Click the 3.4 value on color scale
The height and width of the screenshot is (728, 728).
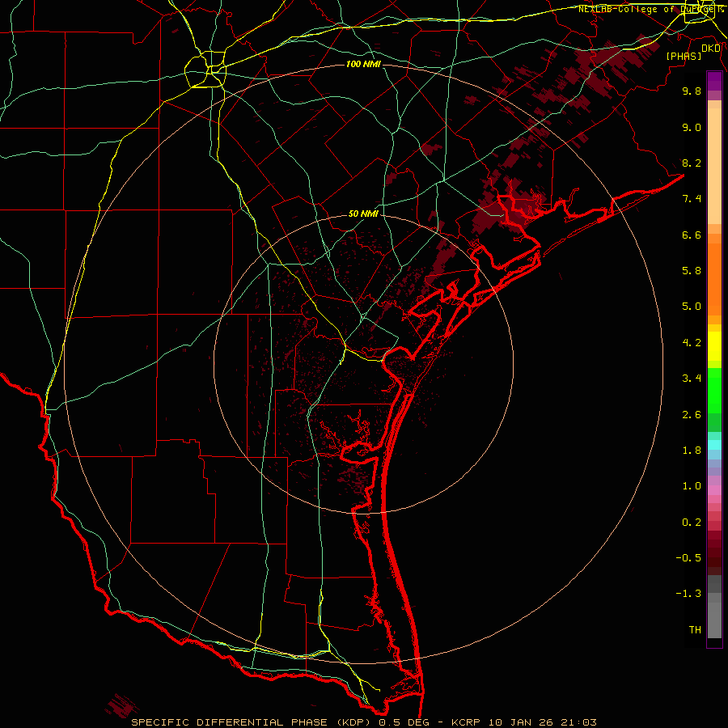(692, 379)
